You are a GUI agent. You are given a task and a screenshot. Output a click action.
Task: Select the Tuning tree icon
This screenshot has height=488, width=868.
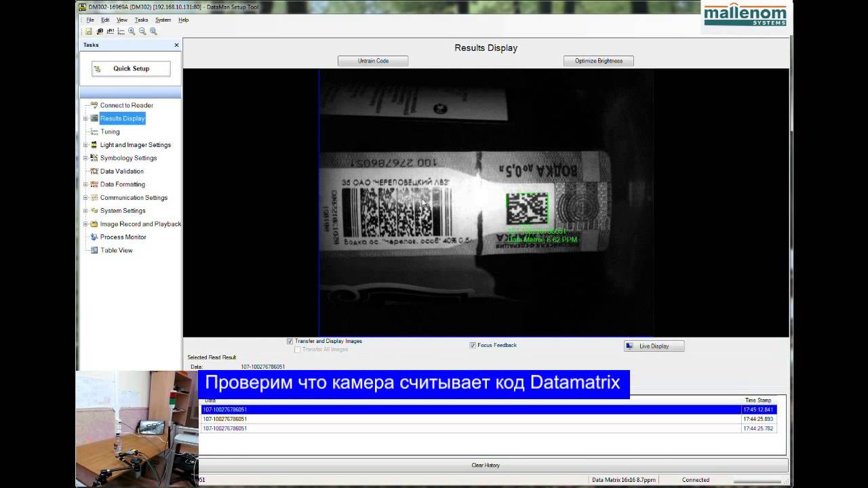(x=94, y=131)
